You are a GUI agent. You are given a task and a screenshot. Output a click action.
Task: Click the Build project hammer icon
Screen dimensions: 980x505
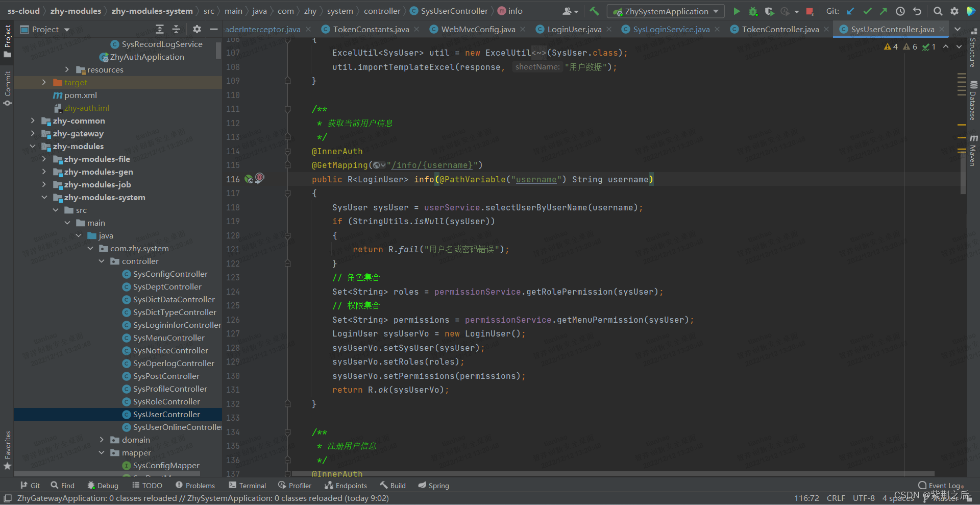594,11
